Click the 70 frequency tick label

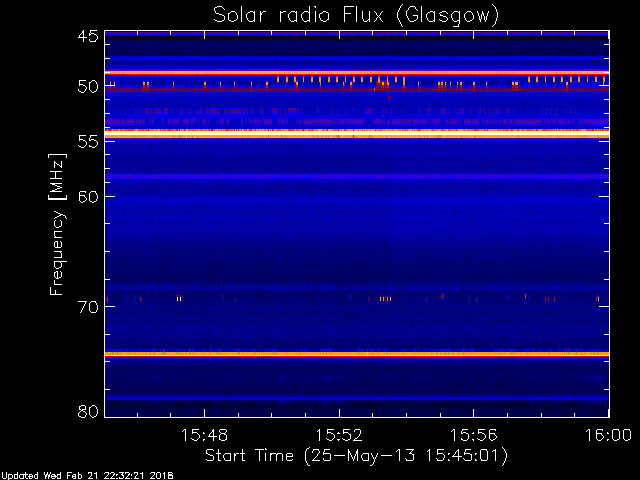88,307
